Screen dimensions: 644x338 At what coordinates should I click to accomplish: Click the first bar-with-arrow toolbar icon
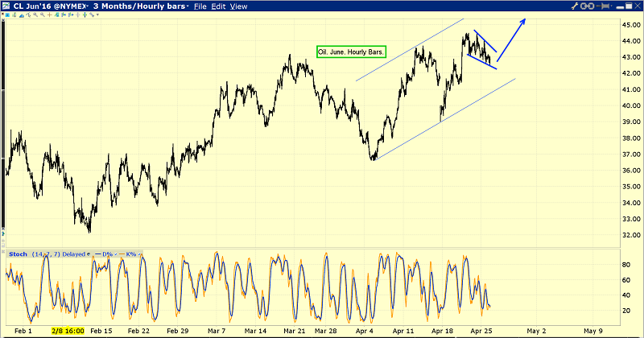tap(64, 14)
